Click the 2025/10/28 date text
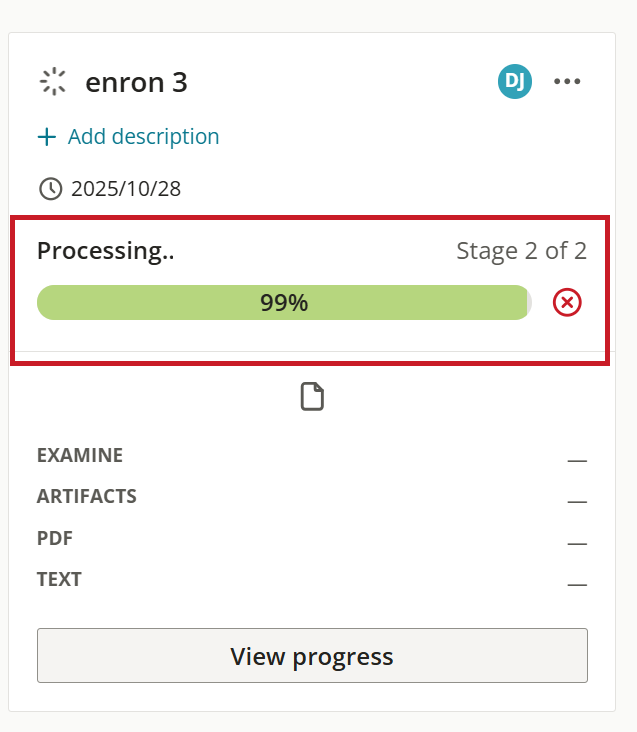This screenshot has width=637, height=732. (x=126, y=189)
